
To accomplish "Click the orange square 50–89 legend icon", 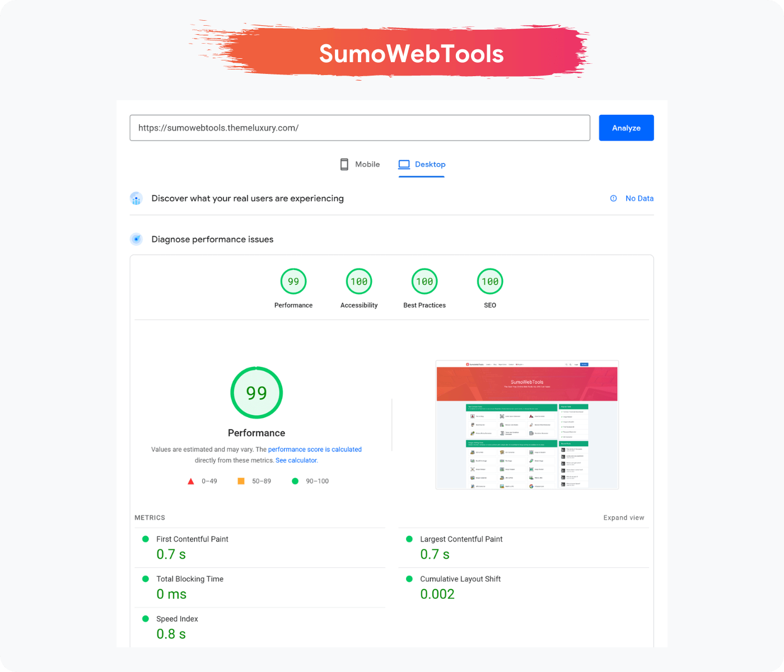I will point(241,481).
